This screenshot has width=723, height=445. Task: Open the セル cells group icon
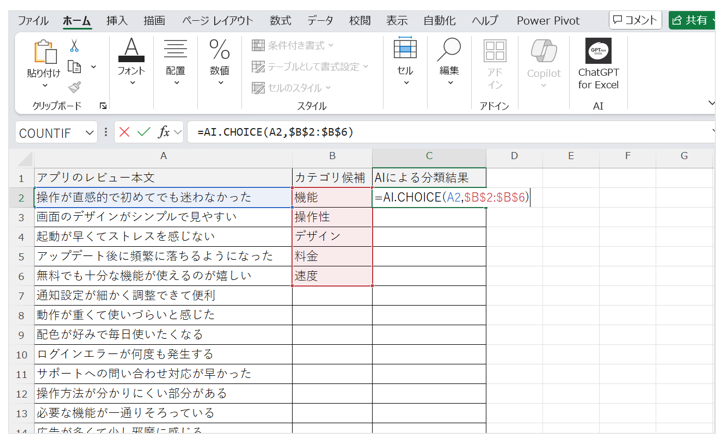click(405, 48)
